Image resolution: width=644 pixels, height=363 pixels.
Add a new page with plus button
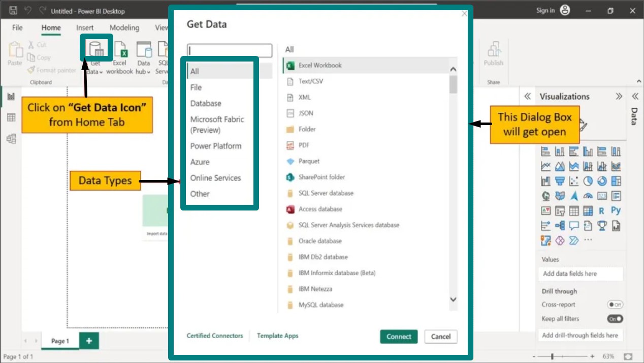pyautogui.click(x=89, y=341)
